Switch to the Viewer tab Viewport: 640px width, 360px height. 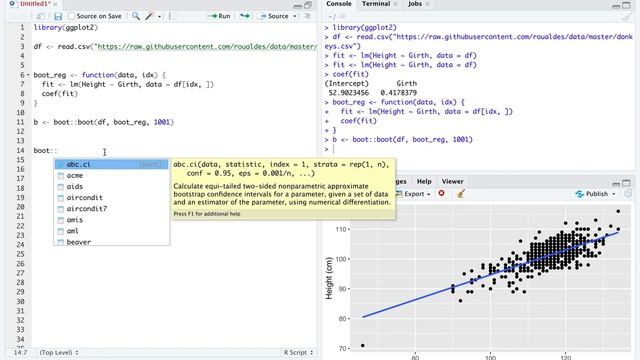pyautogui.click(x=452, y=181)
